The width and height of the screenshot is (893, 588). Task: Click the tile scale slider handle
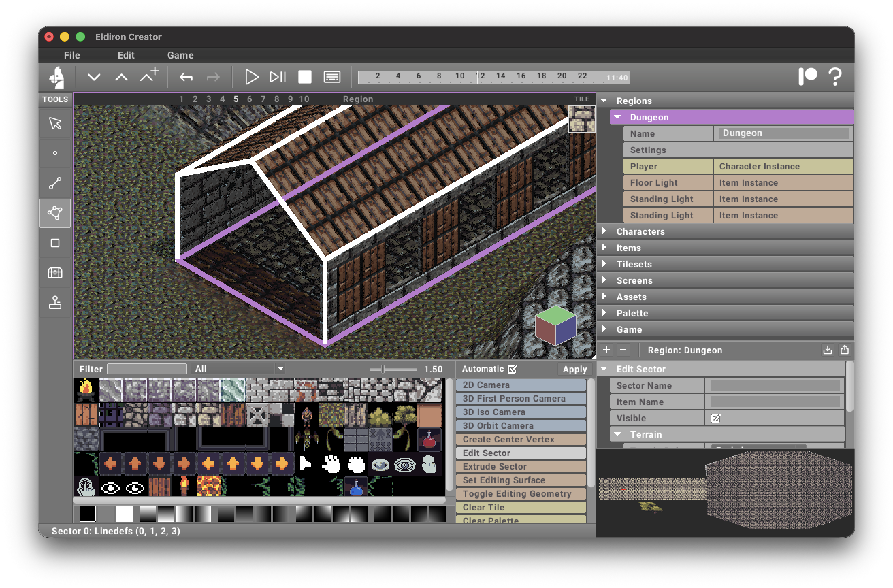tap(383, 369)
